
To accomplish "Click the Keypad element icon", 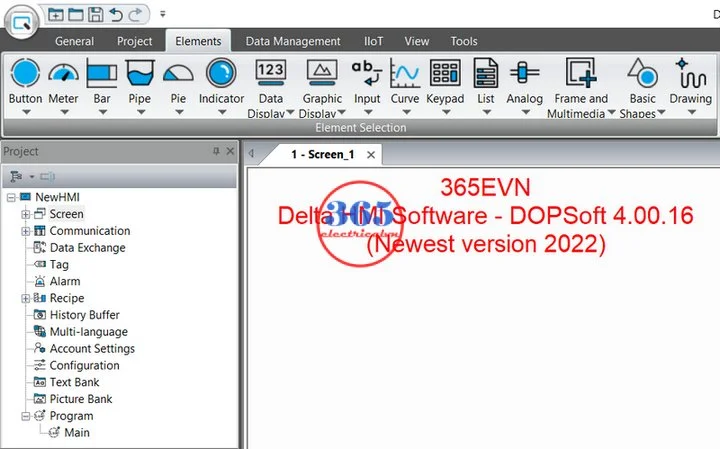I will coord(445,73).
